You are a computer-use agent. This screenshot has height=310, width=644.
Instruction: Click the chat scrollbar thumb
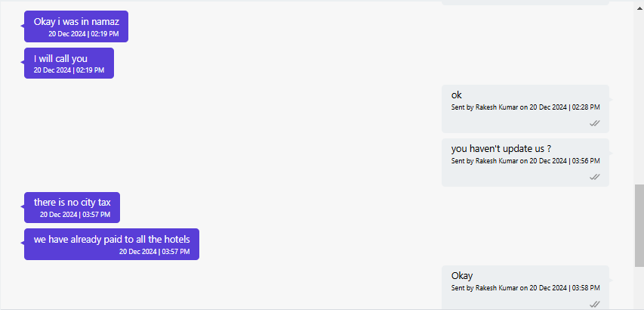click(x=639, y=225)
